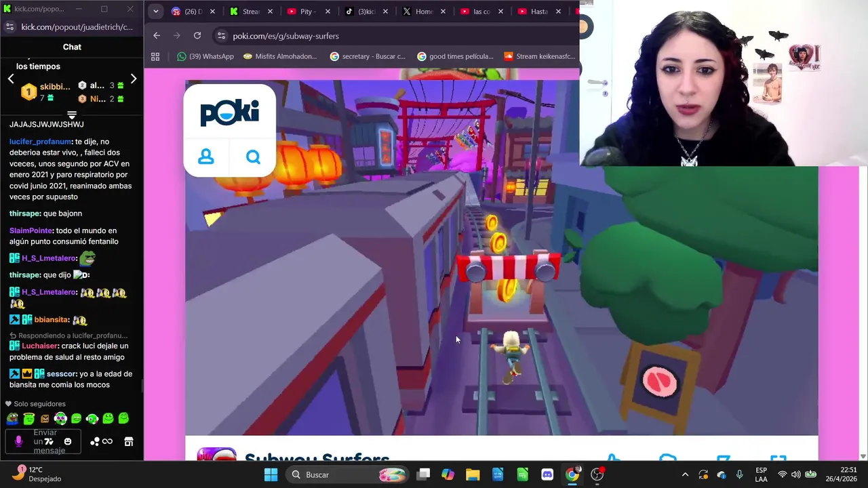Click username bbiansita in chat
The width and height of the screenshot is (868, 488).
pyautogui.click(x=52, y=319)
